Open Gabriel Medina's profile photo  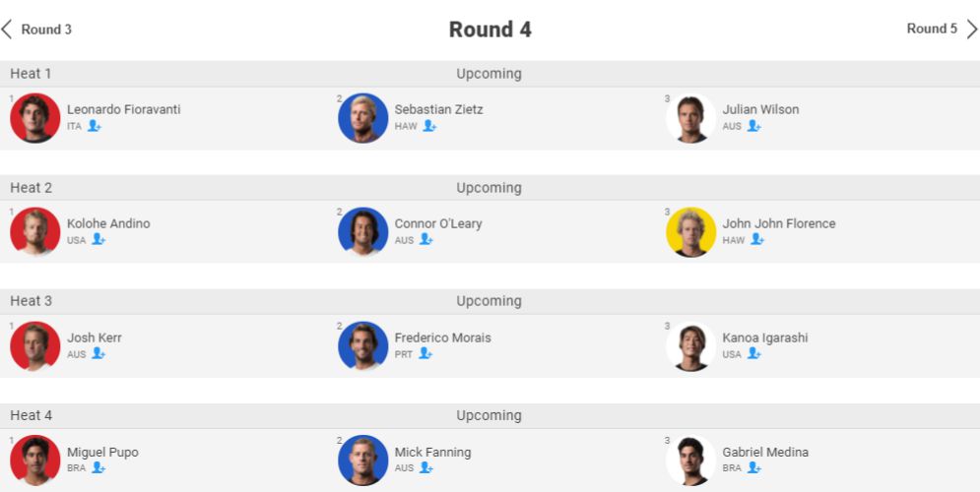pyautogui.click(x=690, y=460)
